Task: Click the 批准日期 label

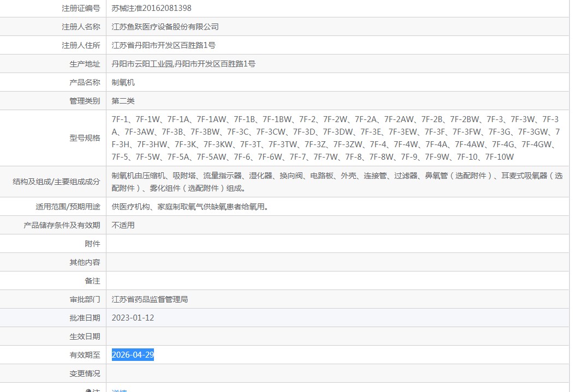Action: point(85,318)
